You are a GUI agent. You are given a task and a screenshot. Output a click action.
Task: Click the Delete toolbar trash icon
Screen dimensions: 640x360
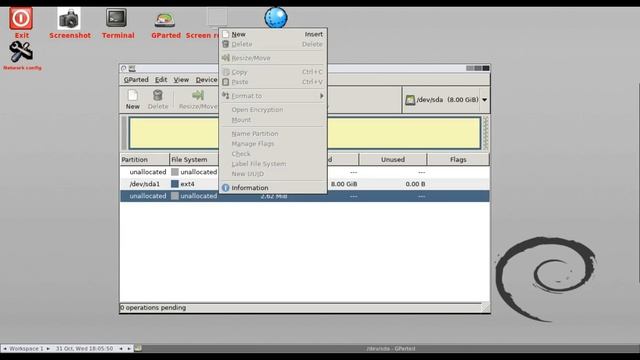(x=158, y=100)
